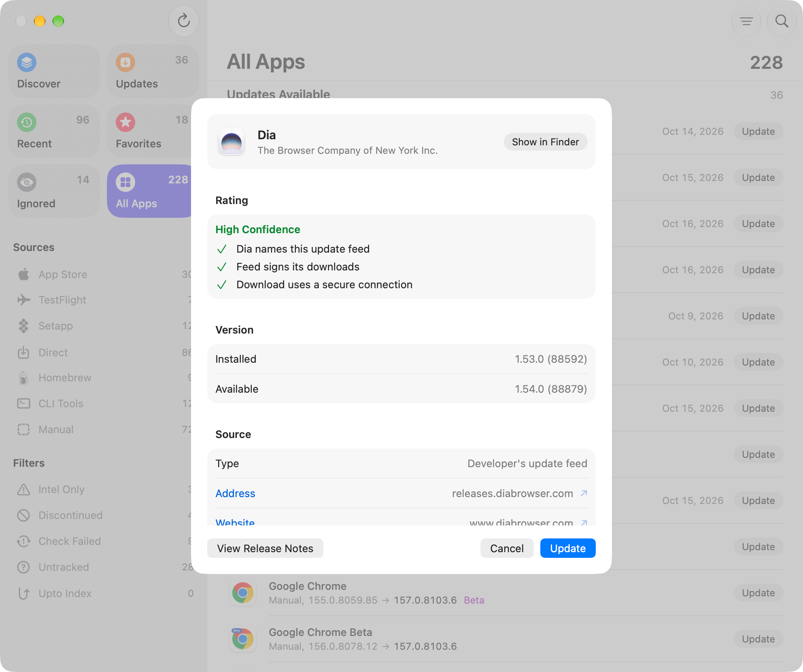This screenshot has width=803, height=672.
Task: Click the Address link in Source section
Action: pos(235,493)
